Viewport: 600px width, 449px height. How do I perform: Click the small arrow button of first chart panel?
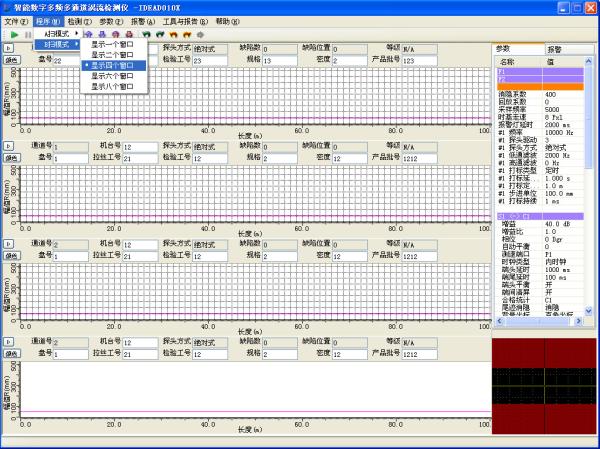(x=8, y=48)
